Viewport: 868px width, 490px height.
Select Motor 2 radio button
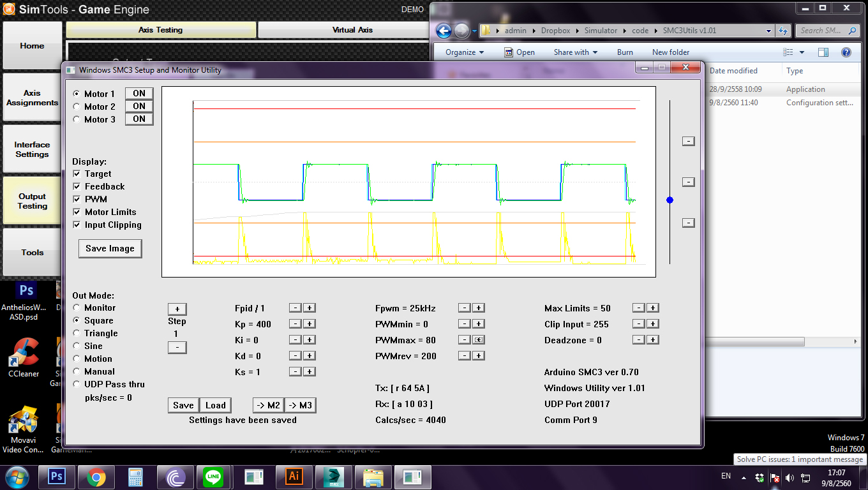click(x=77, y=107)
